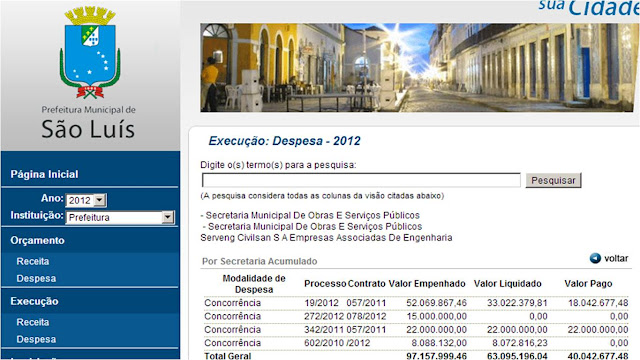Open the Ano 2012 year dropdown
The width and height of the screenshot is (640, 360).
click(x=86, y=200)
